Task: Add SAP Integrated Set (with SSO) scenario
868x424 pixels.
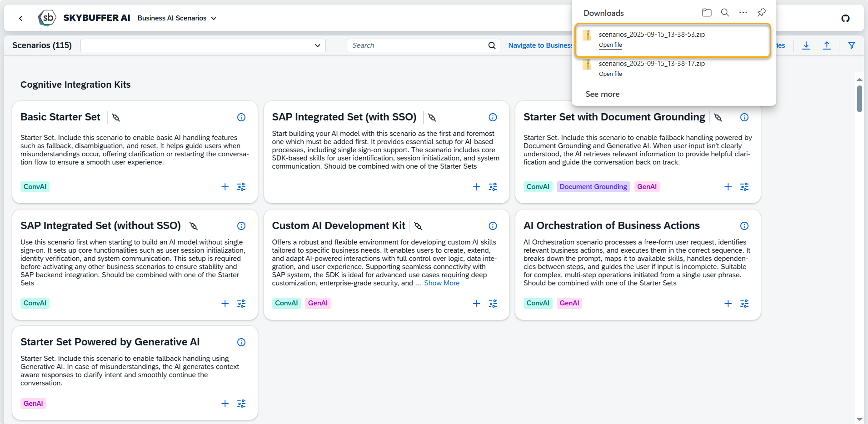Action: point(476,187)
